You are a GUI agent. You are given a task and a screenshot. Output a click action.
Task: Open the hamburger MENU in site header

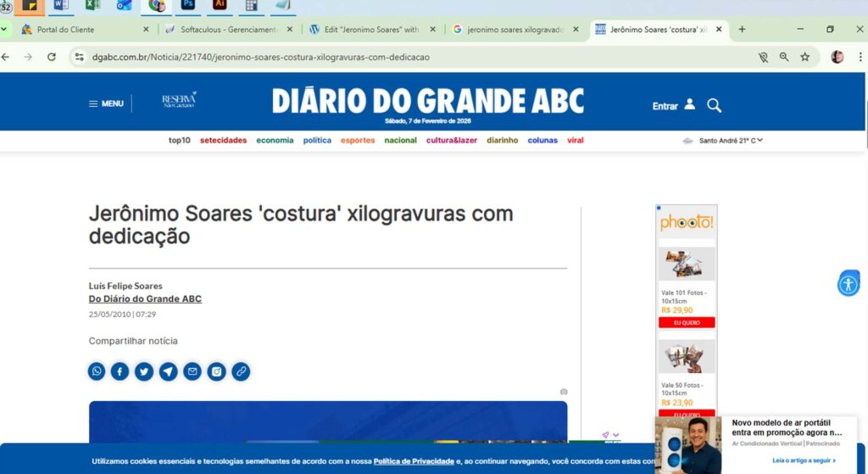(106, 103)
